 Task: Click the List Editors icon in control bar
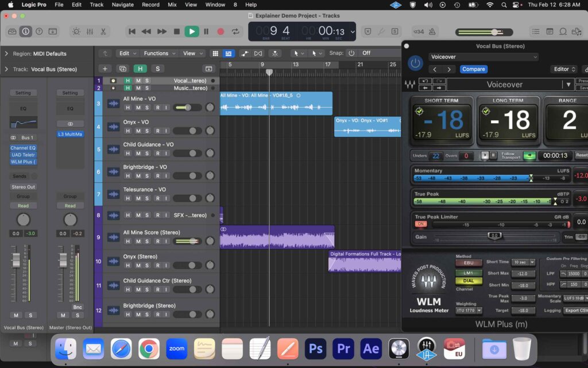tap(536, 32)
